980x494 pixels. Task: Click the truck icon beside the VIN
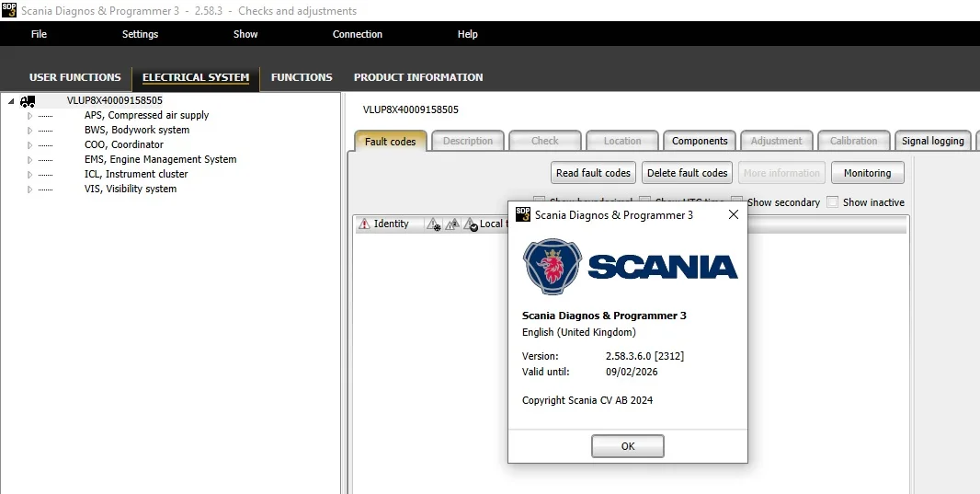[28, 100]
